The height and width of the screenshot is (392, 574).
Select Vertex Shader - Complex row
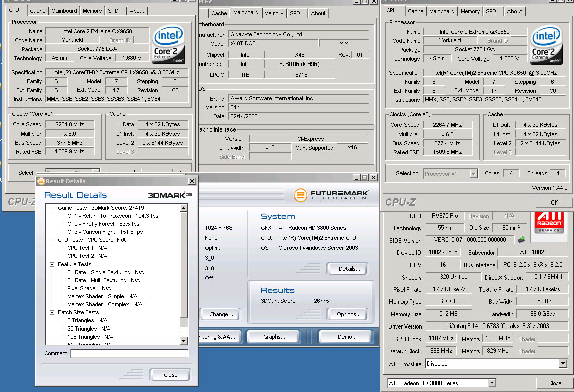coord(105,304)
